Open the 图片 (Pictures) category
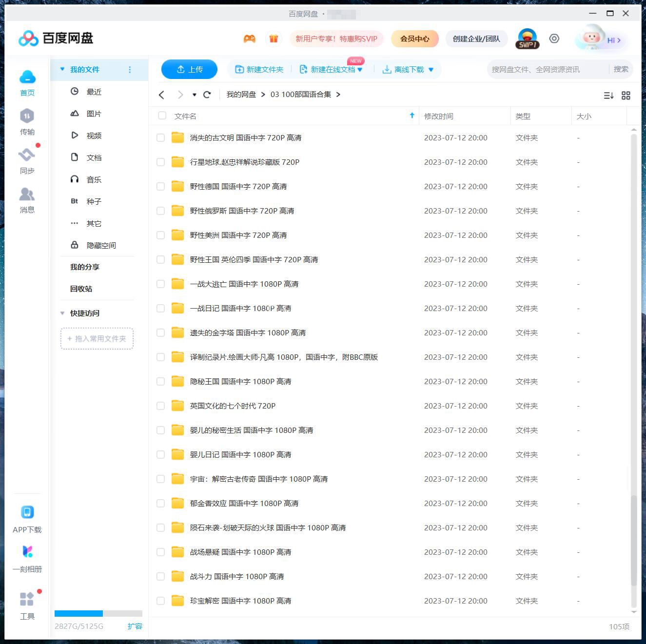The image size is (646, 644). (x=93, y=114)
